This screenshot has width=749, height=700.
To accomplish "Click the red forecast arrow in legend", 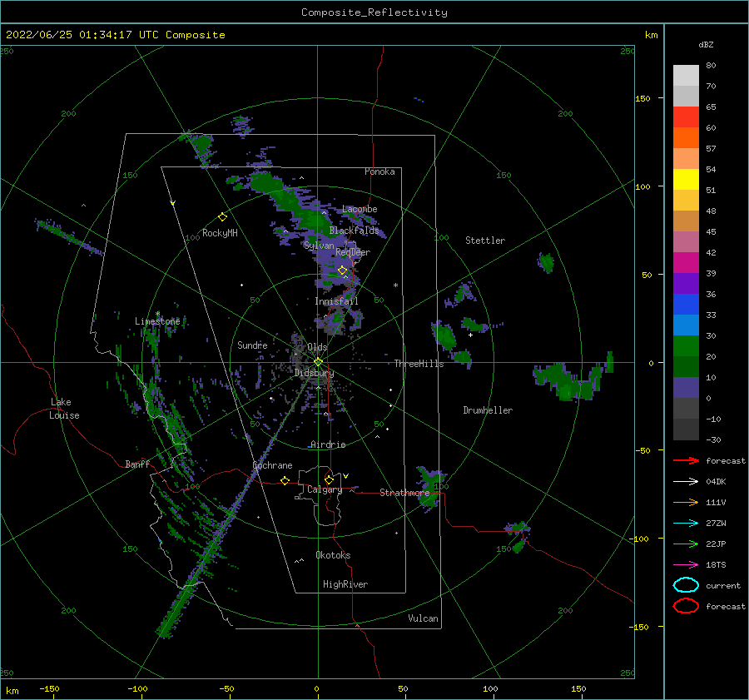I will 686,460.
